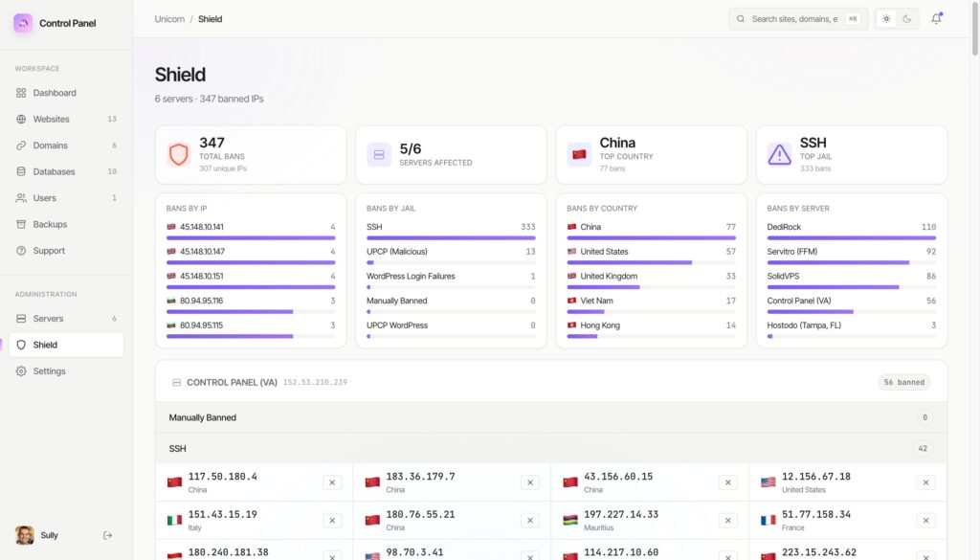Open Settings page label
Screen dimensions: 980x560
pyautogui.click(x=50, y=371)
